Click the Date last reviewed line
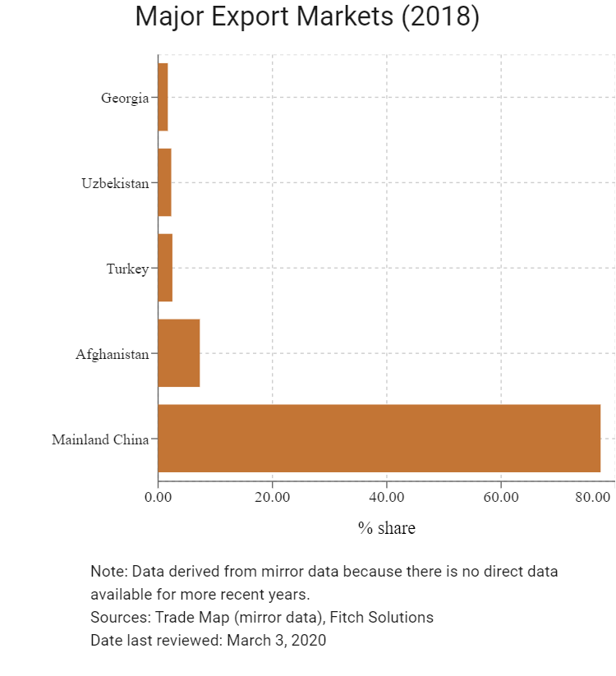The image size is (616, 676). click(208, 640)
